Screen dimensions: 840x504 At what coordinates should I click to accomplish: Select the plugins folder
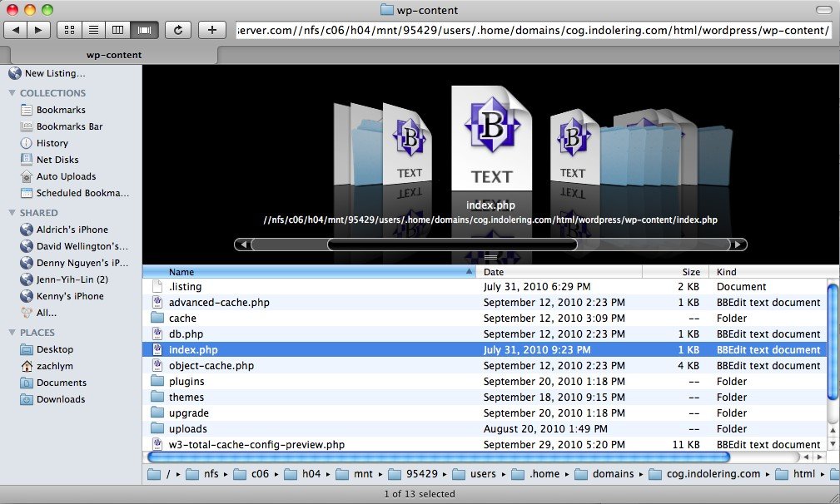click(485, 382)
